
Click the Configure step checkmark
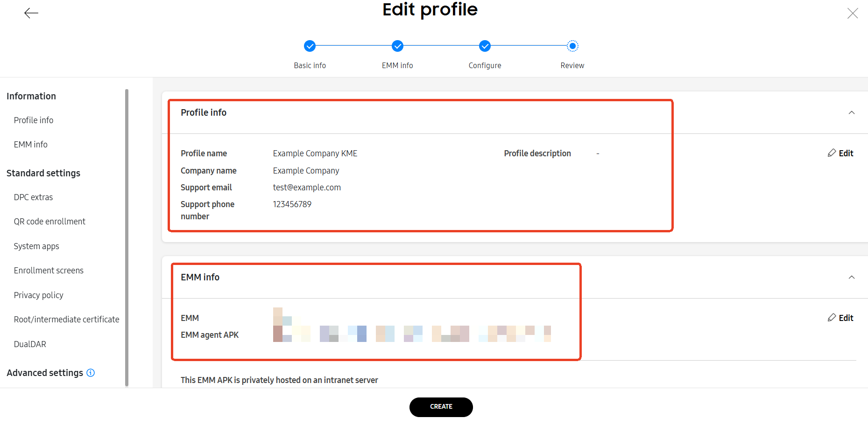pos(484,46)
